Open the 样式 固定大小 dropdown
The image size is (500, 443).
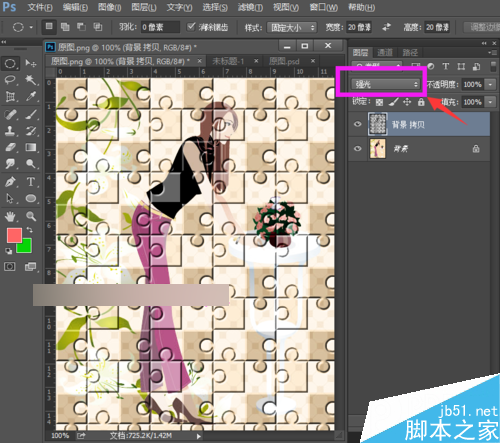click(x=292, y=27)
